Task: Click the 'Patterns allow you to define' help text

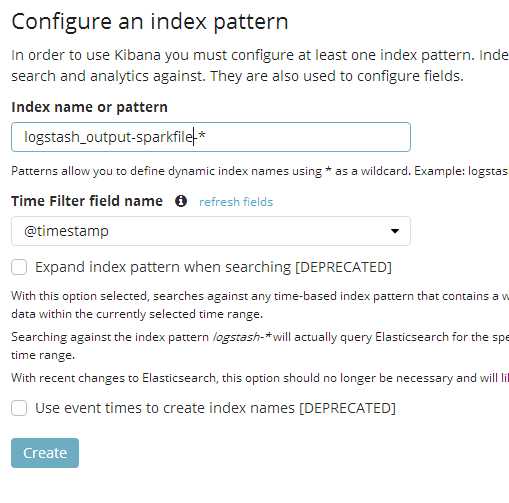Action: pos(260,171)
